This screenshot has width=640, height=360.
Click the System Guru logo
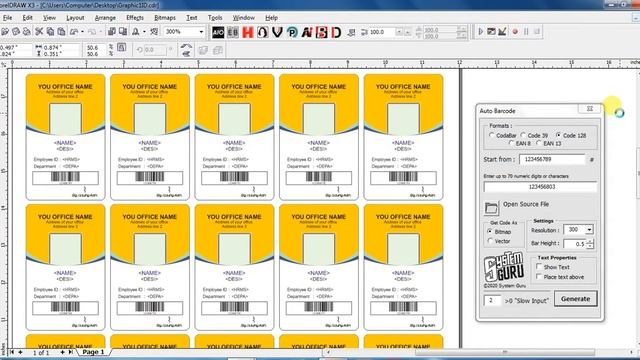[x=504, y=267]
